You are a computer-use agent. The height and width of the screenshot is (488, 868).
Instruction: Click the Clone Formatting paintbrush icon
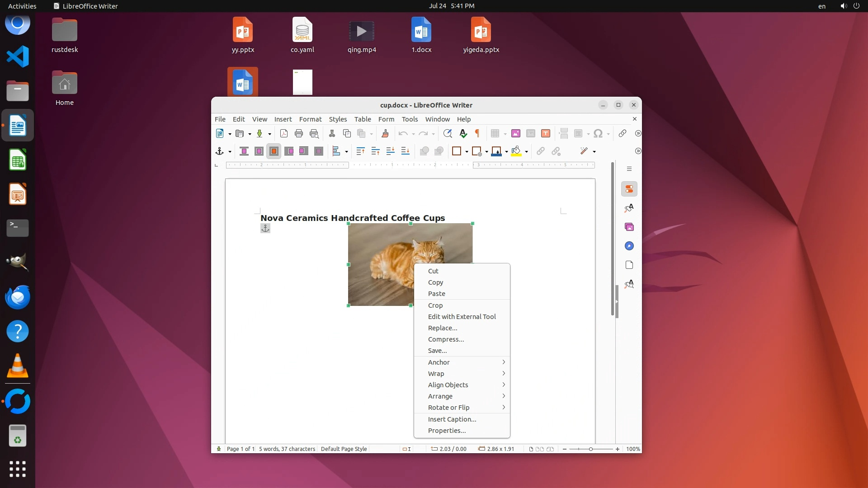click(x=385, y=133)
